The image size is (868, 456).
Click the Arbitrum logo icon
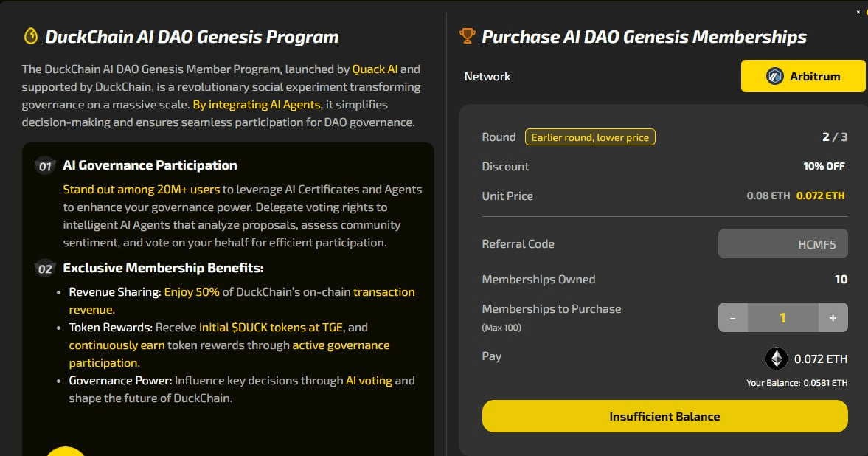click(774, 76)
